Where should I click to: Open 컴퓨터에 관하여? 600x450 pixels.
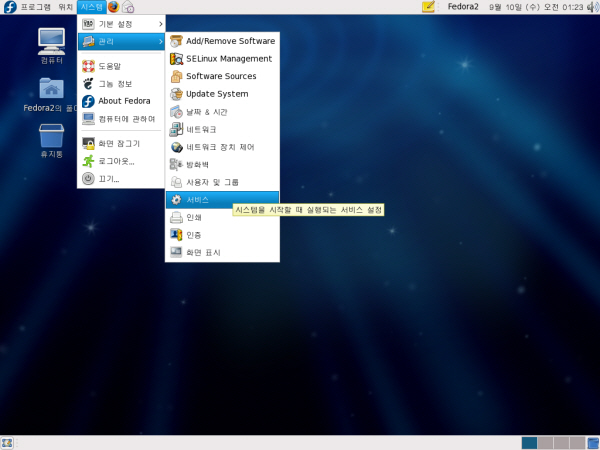tap(121, 119)
